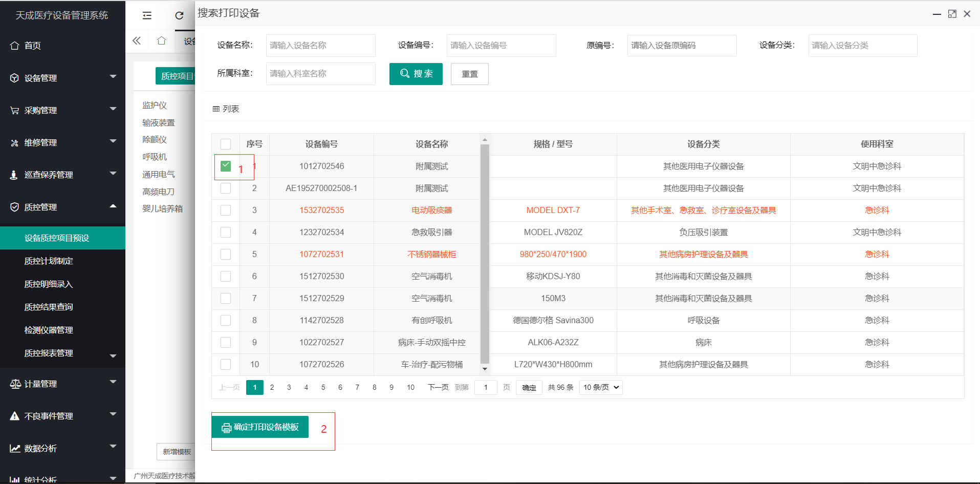Toggle the select-all header checkbox

coord(226,144)
